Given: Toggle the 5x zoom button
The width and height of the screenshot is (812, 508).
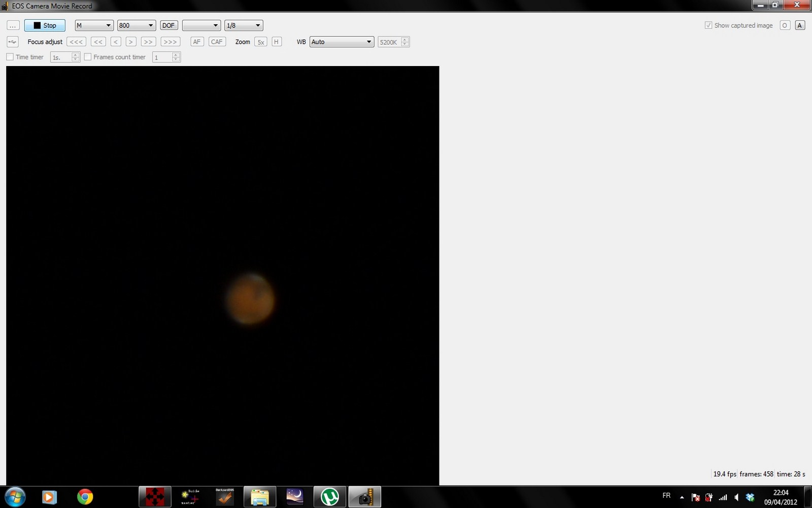Looking at the screenshot, I should tap(261, 42).
